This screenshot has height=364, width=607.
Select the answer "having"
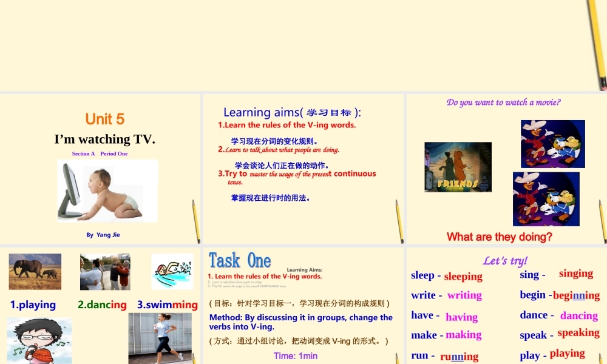462,317
